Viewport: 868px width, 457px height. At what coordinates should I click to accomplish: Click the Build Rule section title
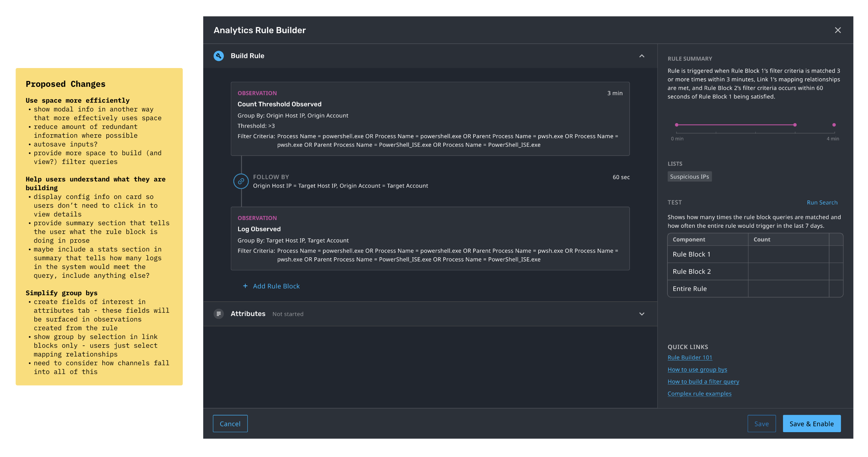[247, 56]
